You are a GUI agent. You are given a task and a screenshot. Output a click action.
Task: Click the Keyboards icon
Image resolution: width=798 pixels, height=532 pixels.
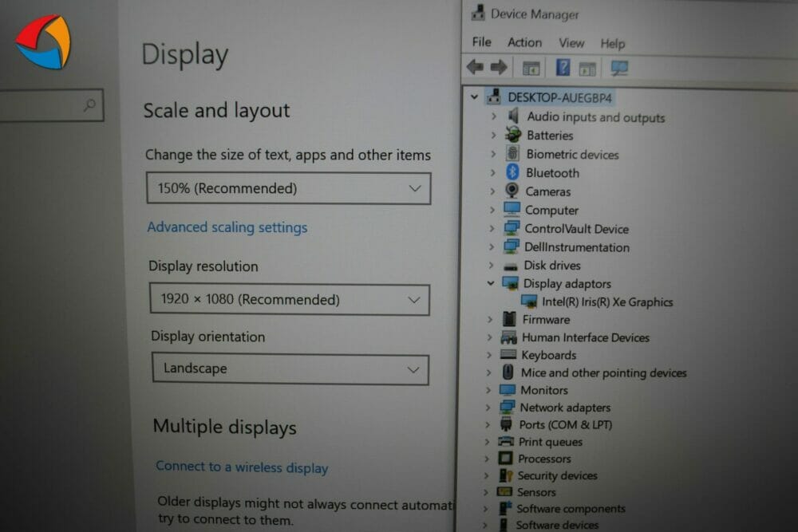[x=508, y=354]
